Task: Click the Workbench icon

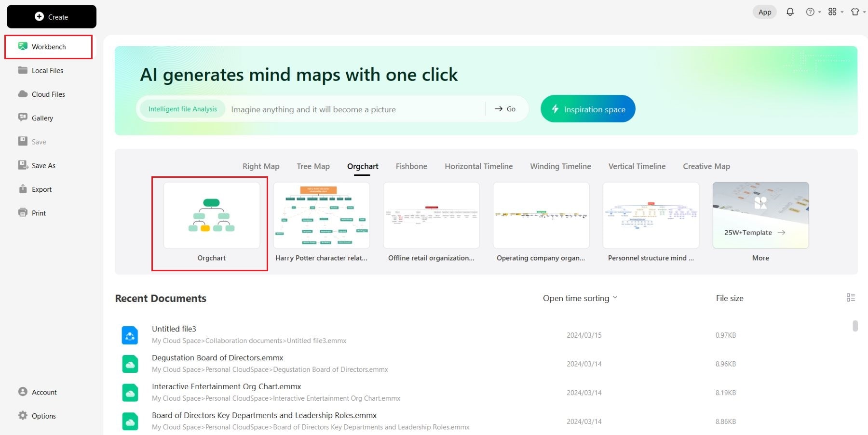Action: pyautogui.click(x=23, y=46)
